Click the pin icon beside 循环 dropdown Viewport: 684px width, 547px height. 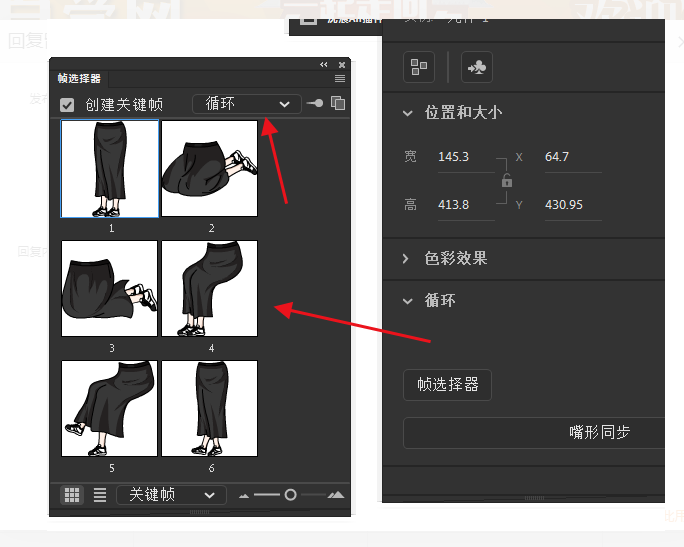(315, 103)
